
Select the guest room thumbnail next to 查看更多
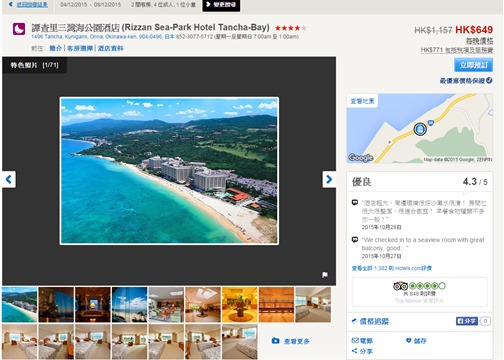(240, 341)
